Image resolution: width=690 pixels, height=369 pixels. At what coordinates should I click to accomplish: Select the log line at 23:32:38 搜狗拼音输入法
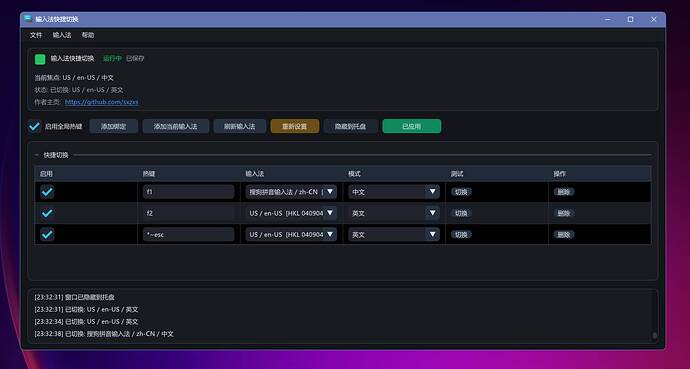pyautogui.click(x=104, y=334)
